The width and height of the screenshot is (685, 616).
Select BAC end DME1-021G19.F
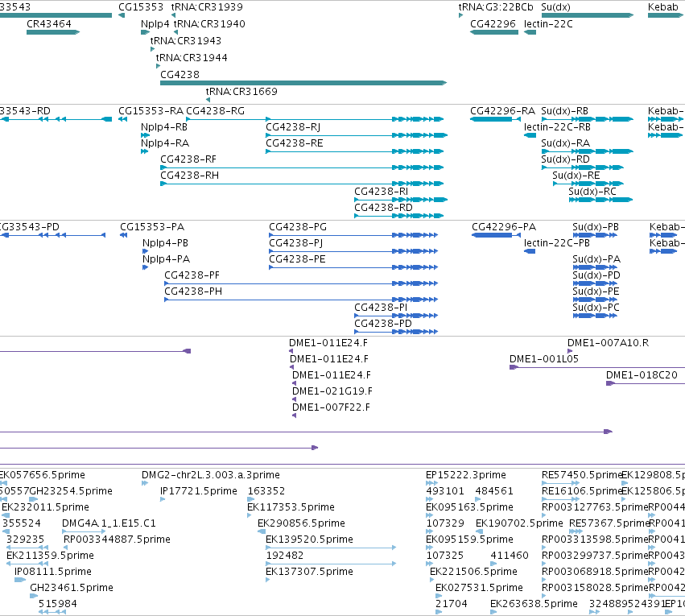click(332, 391)
